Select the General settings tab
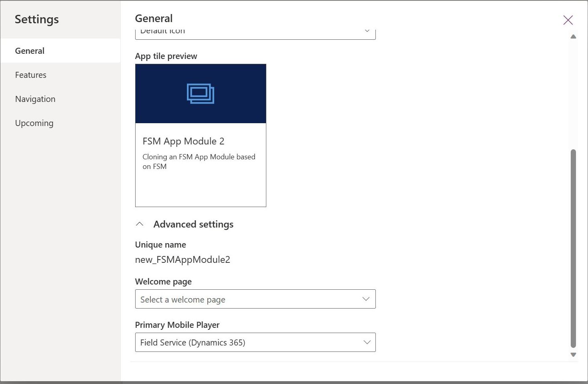Screen dimensions: 588x384 (x=60, y=51)
